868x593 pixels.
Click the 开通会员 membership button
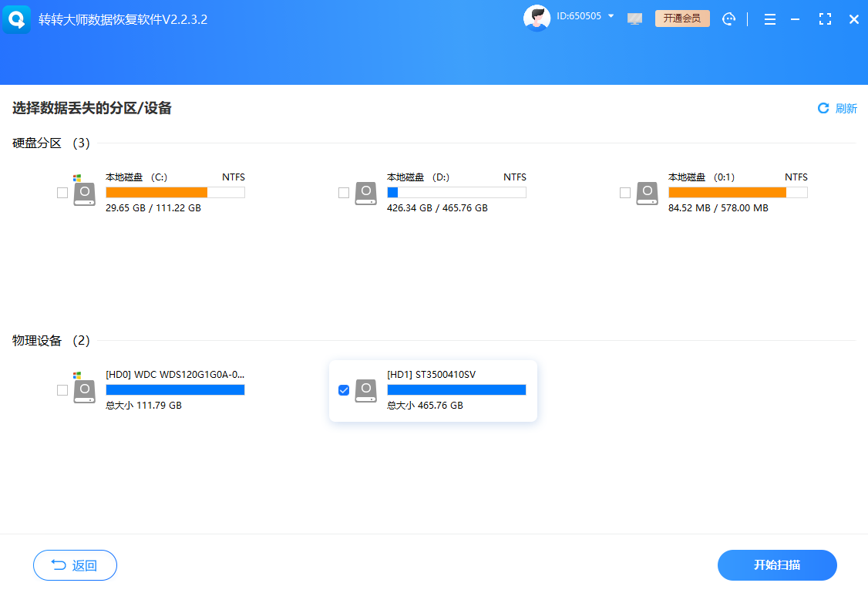coord(682,17)
